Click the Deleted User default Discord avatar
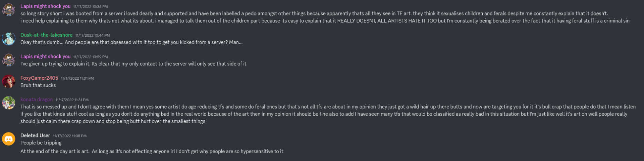 click(9, 139)
